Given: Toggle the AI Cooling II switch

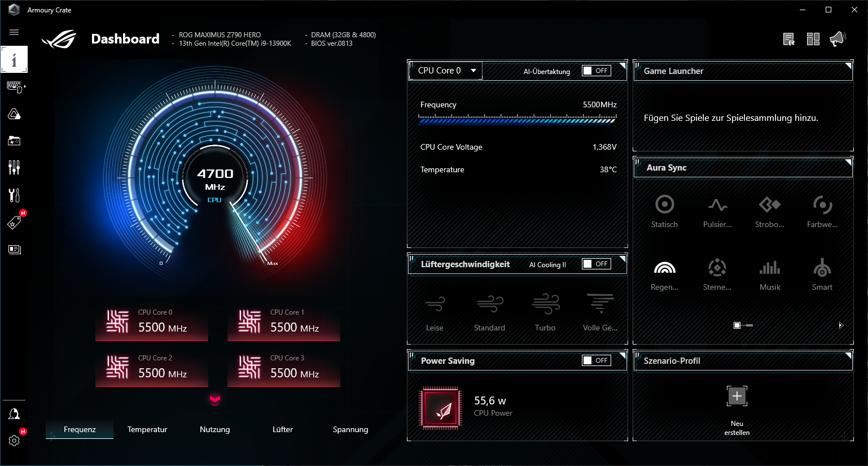Looking at the screenshot, I should (597, 264).
